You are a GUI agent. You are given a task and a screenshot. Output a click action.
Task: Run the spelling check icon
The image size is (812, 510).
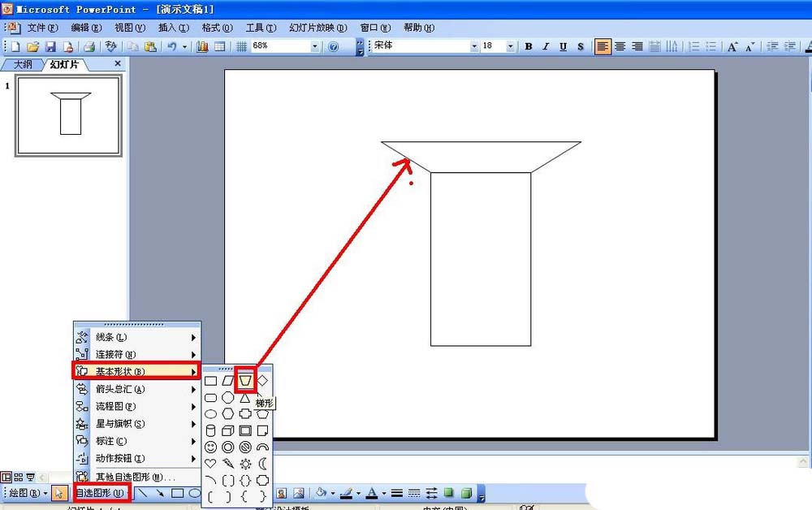point(110,46)
